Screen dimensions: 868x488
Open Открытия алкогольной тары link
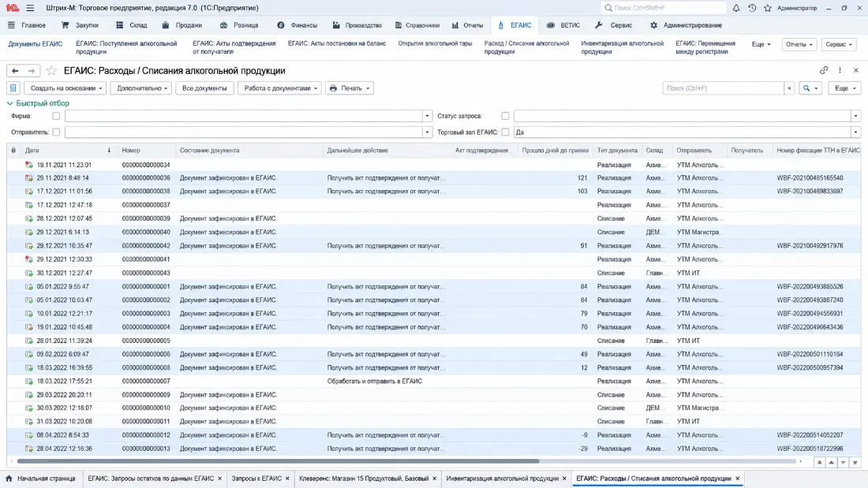435,43
